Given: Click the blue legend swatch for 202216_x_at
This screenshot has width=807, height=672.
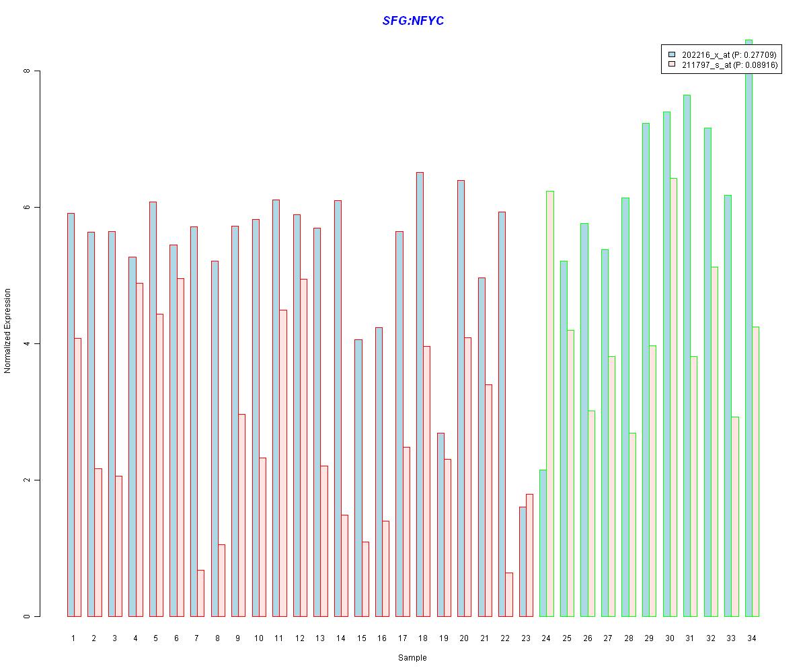Looking at the screenshot, I should point(671,54).
